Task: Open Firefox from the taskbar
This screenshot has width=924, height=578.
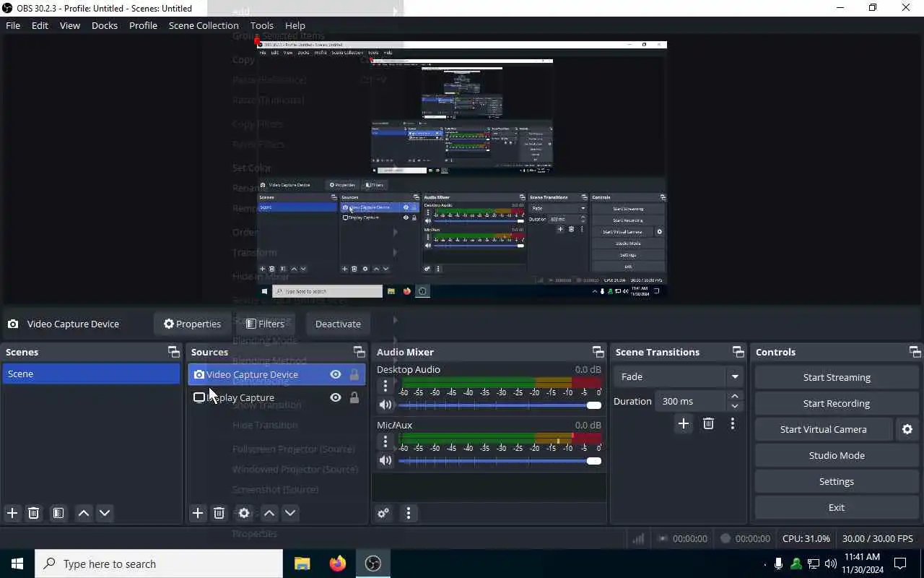Action: click(x=338, y=564)
